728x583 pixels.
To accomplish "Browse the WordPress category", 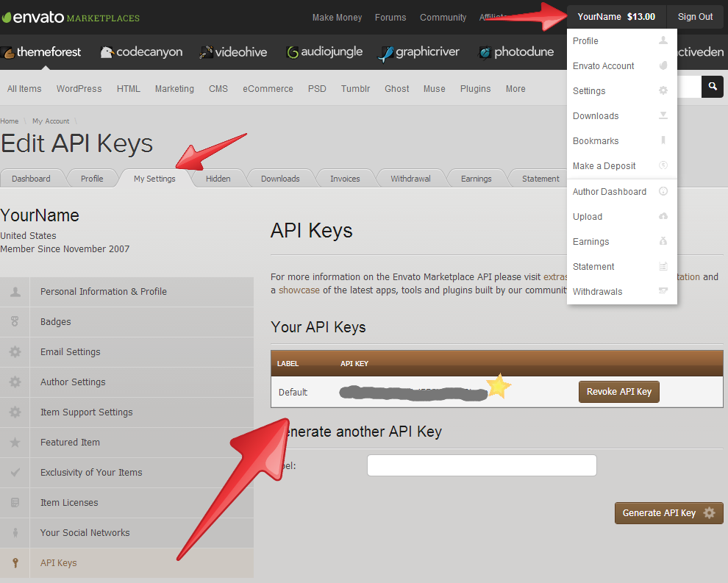I will click(79, 89).
